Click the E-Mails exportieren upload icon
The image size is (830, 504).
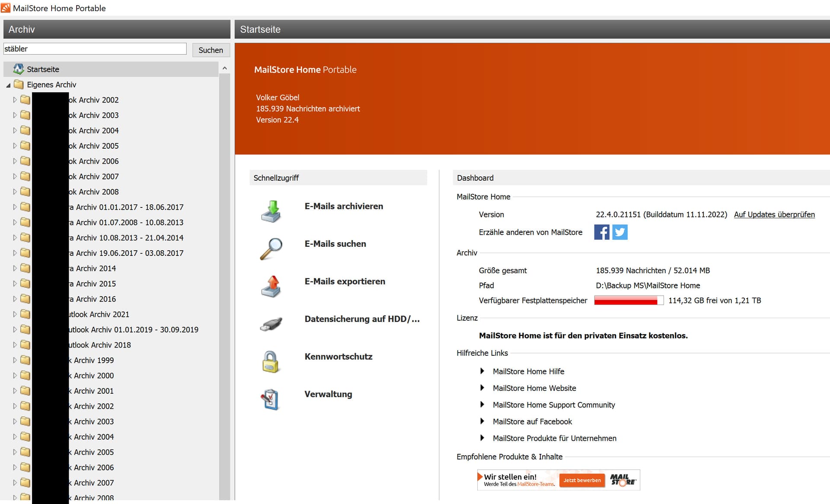click(x=271, y=286)
